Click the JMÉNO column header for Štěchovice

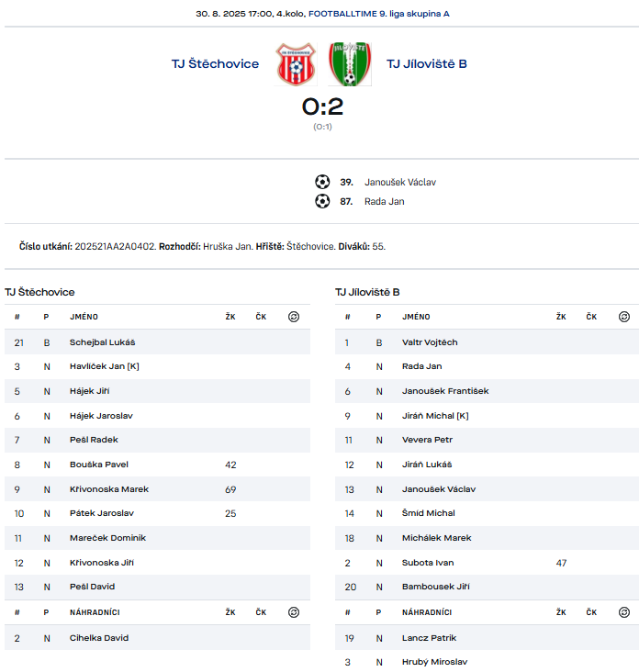pyautogui.click(x=84, y=317)
